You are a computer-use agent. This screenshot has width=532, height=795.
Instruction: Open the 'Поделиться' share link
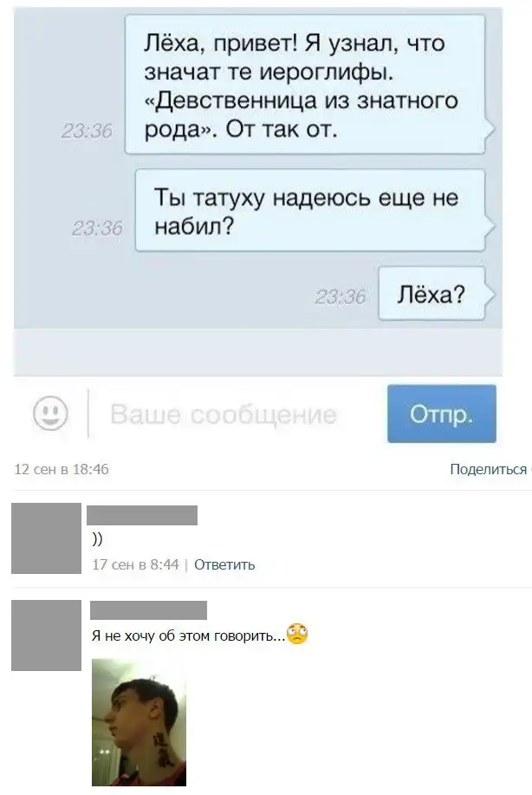489,469
